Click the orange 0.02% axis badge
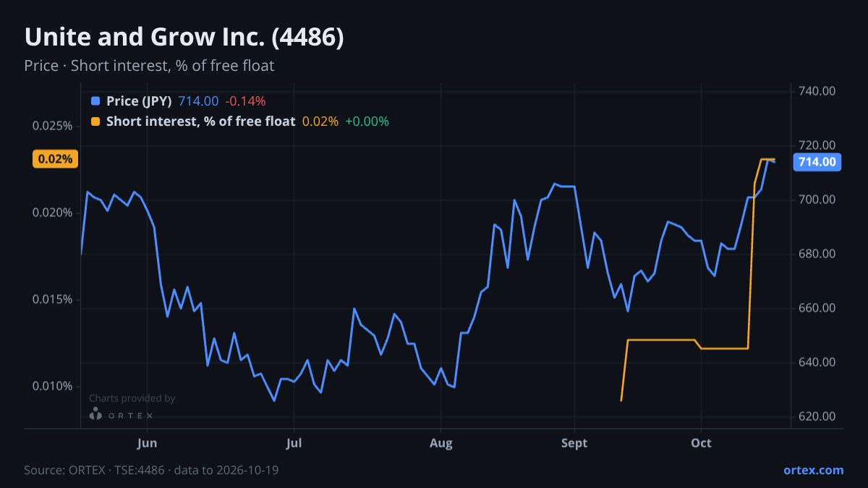The width and height of the screenshot is (868, 488). tap(55, 159)
